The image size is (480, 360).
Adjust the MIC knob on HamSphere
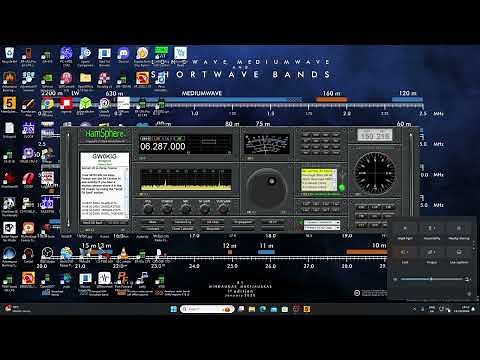[186, 208]
